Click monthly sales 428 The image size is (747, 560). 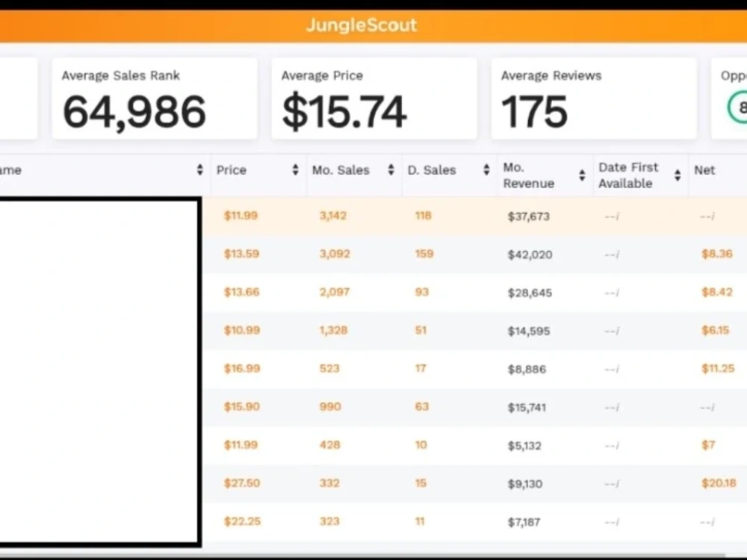pos(329,445)
